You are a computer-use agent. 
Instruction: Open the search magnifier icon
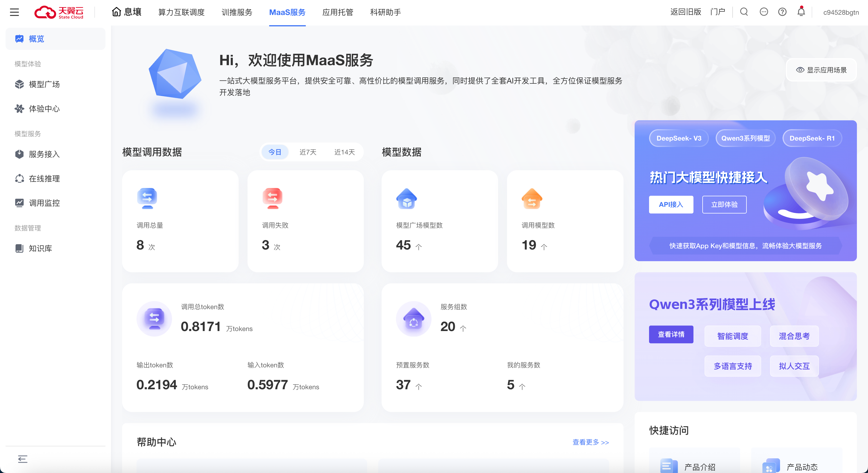[x=744, y=12]
